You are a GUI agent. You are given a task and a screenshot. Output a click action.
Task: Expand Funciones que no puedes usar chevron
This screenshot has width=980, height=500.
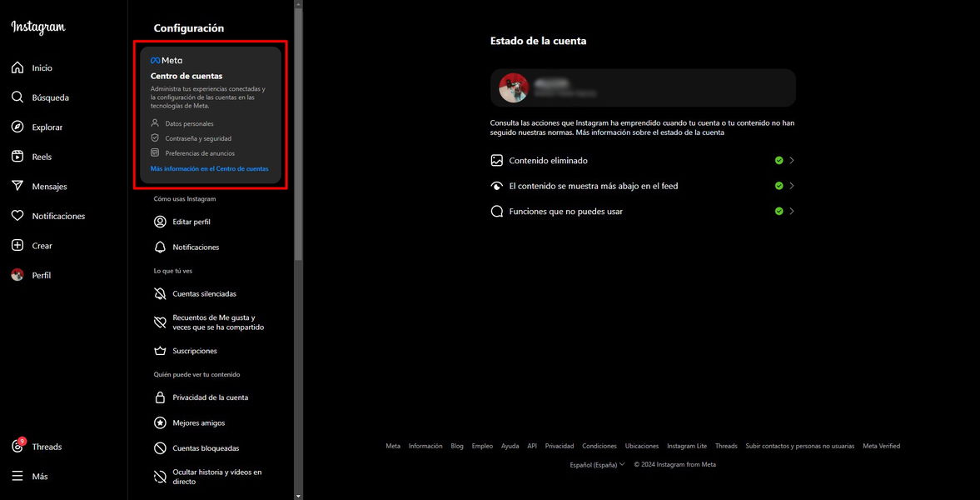coord(791,212)
